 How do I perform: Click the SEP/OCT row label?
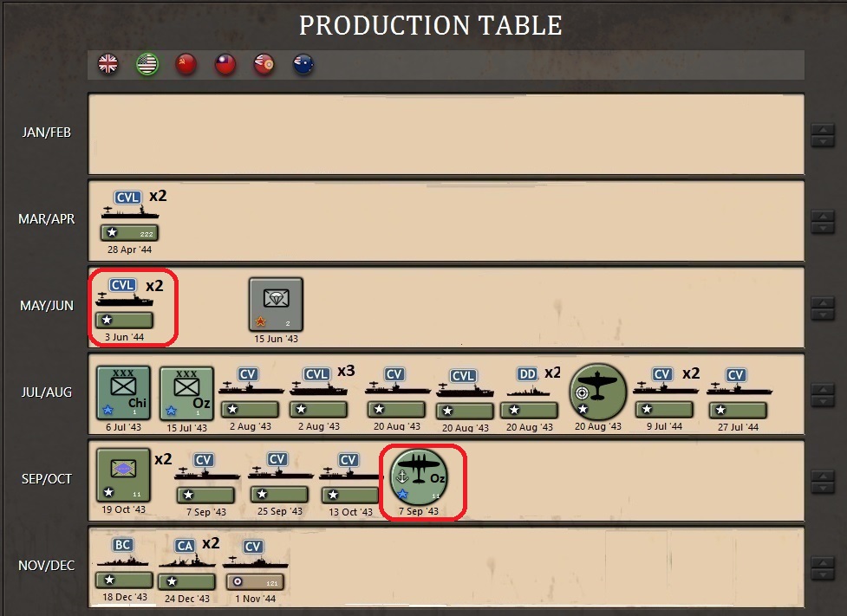tap(47, 479)
